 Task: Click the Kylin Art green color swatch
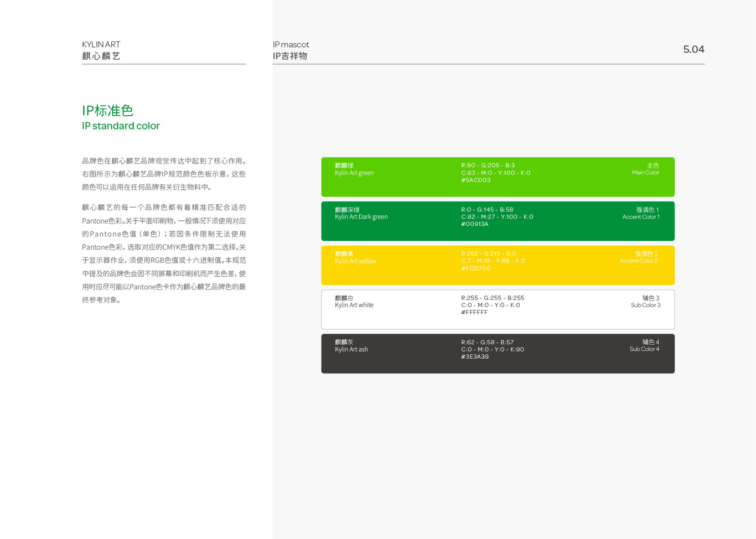pos(498,177)
